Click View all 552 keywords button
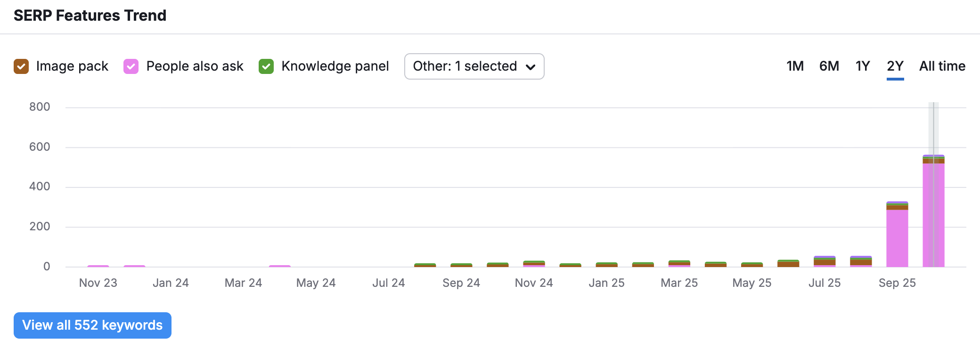 (x=92, y=325)
